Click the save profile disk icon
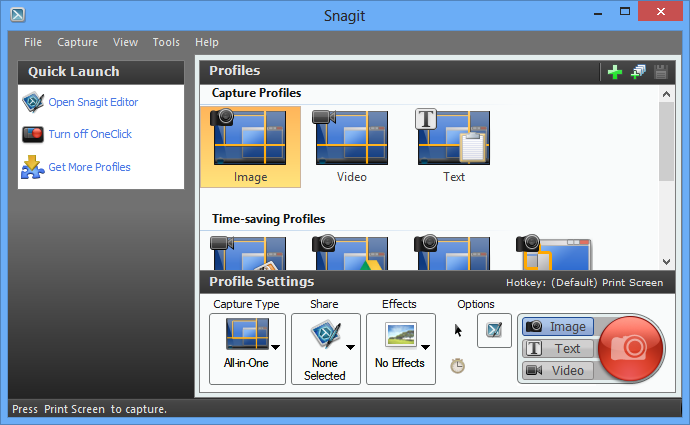Viewport: 690px width, 425px height. coord(661,72)
